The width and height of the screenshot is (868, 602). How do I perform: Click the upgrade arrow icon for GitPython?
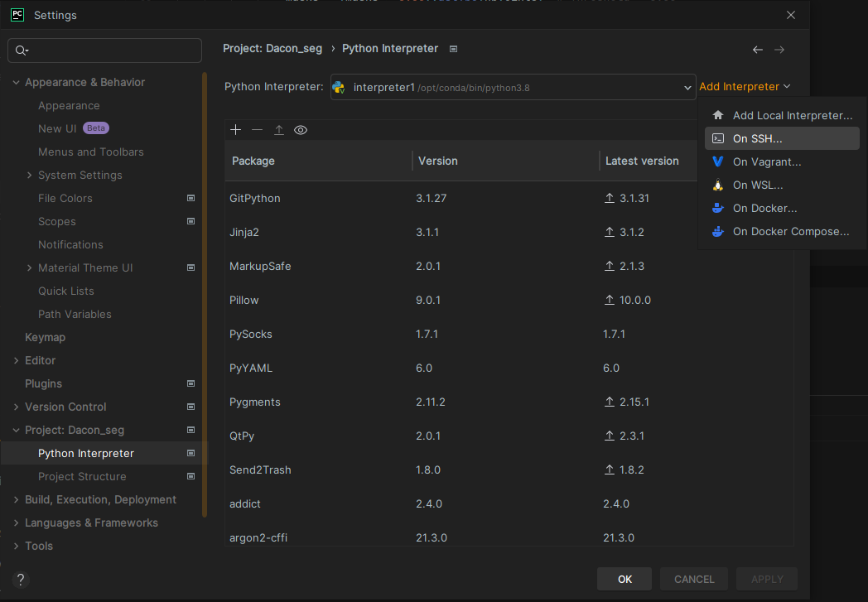[610, 198]
